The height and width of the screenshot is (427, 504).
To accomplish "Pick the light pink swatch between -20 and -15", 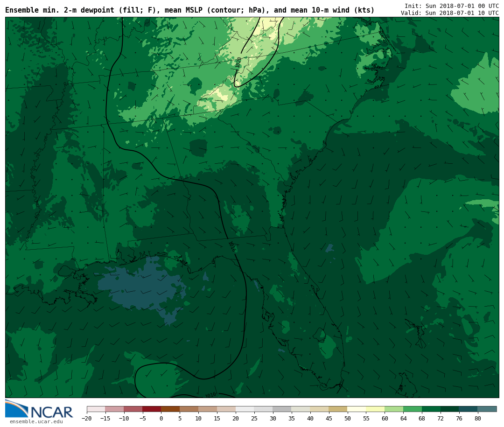I will [96, 409].
